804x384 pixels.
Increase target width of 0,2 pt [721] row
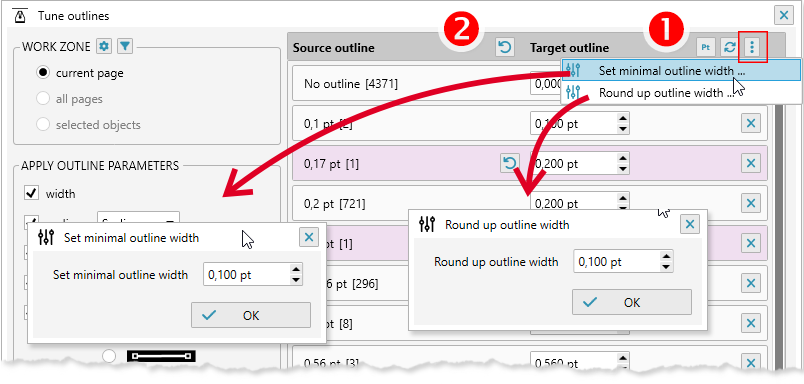(x=622, y=199)
